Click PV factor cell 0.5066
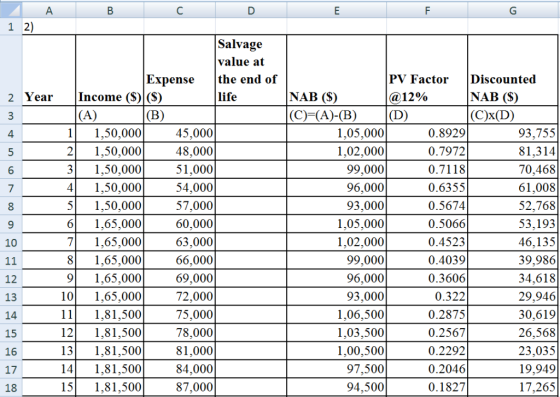The height and width of the screenshot is (397, 560). tap(427, 224)
